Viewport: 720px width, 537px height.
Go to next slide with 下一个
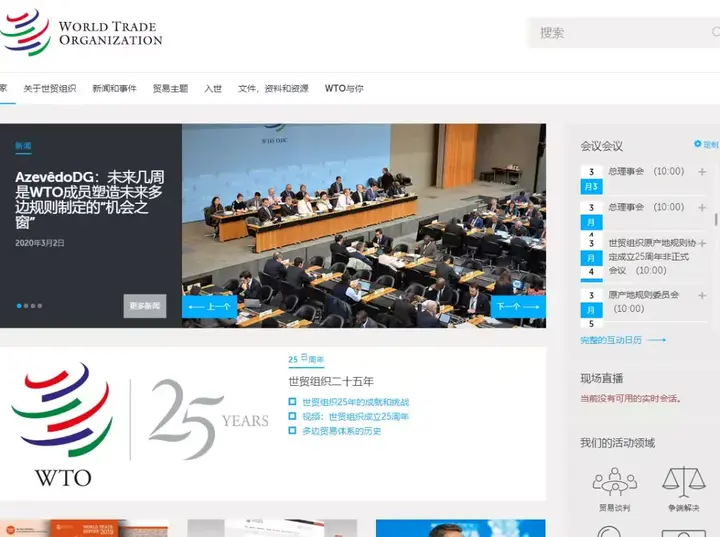click(x=518, y=306)
